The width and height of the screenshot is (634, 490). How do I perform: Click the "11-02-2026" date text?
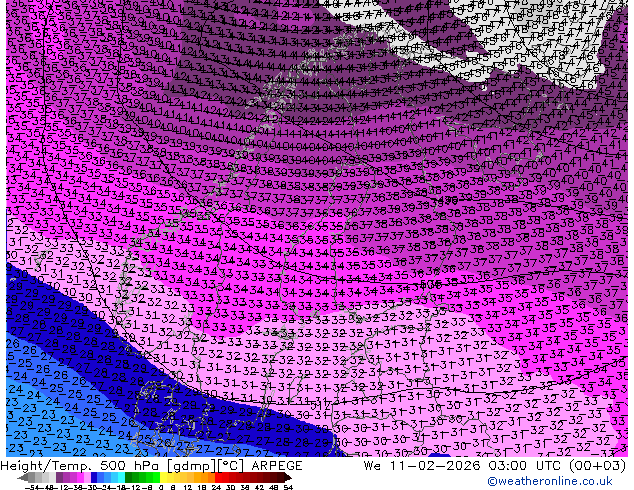click(x=435, y=466)
